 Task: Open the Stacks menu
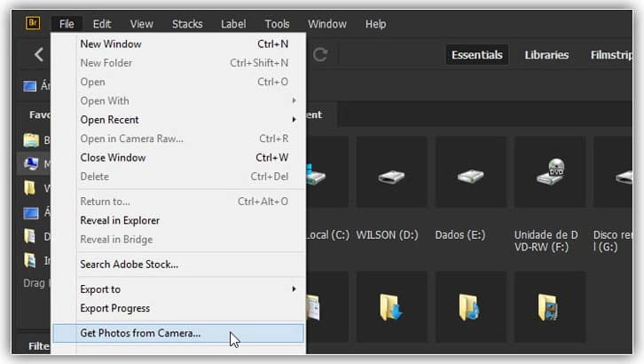[187, 24]
